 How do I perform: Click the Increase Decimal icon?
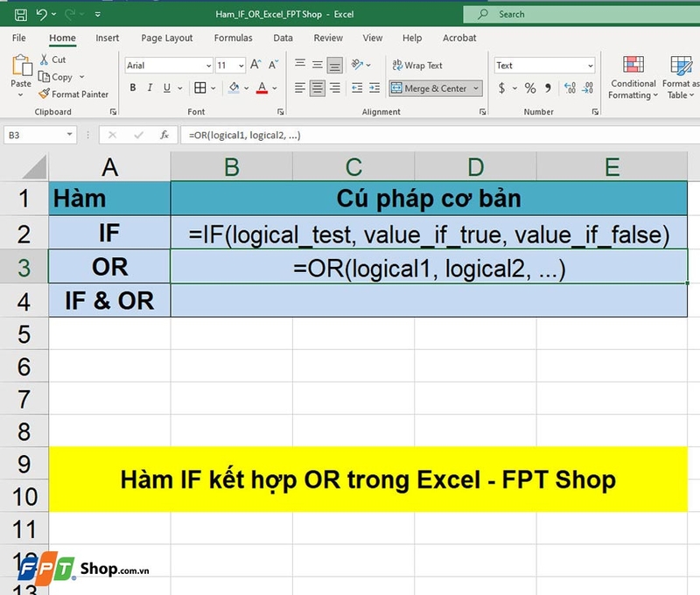pos(570,87)
